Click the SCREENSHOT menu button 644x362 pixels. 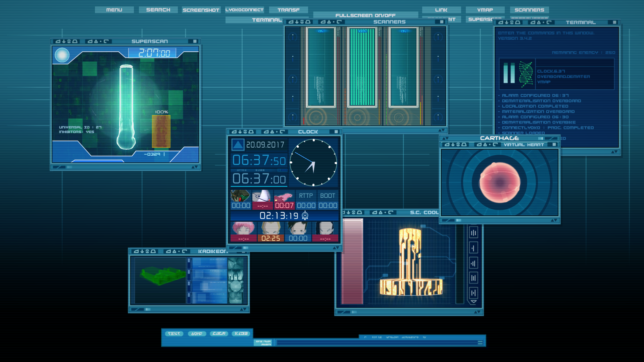tap(201, 10)
